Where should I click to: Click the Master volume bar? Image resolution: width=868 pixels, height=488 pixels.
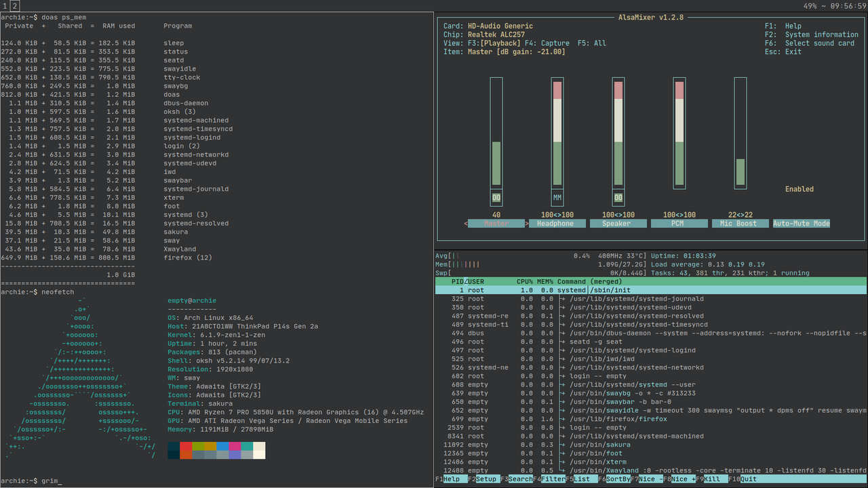point(496,133)
